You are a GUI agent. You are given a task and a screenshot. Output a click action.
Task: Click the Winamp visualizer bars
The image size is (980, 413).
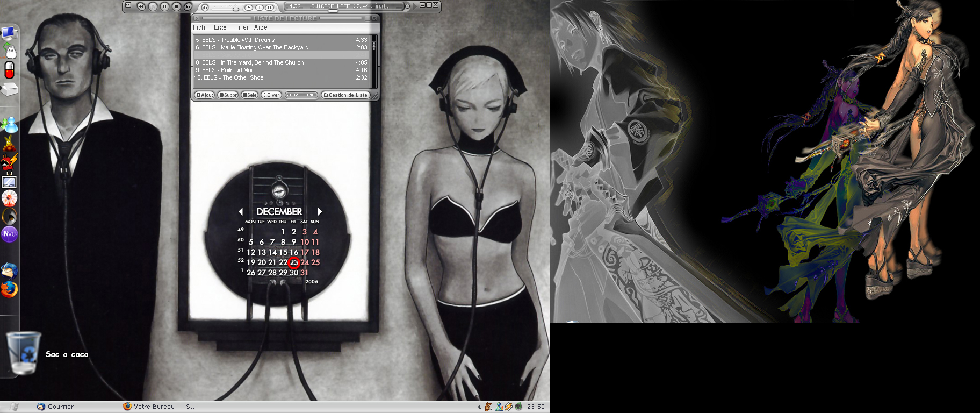381,6
